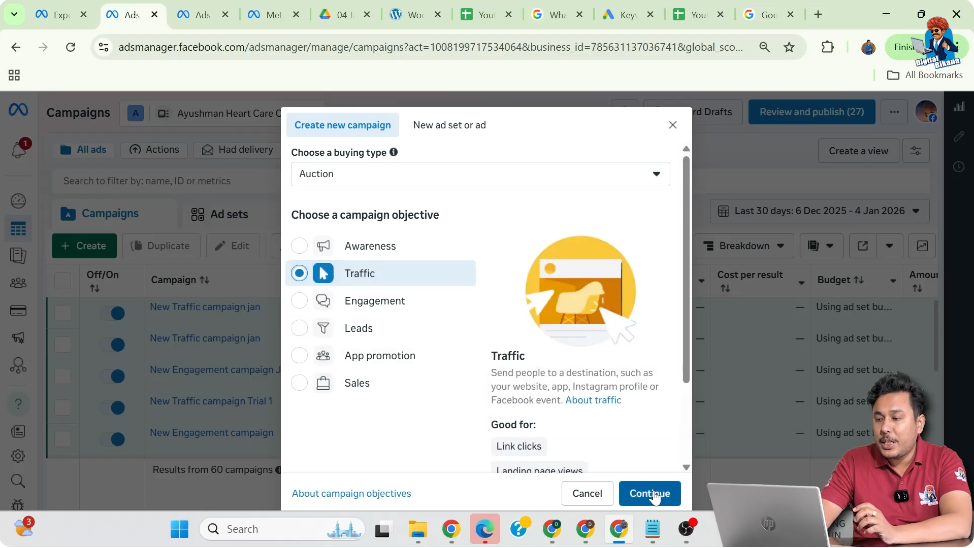
Task: Click the table filter settings icon
Action: (x=916, y=150)
